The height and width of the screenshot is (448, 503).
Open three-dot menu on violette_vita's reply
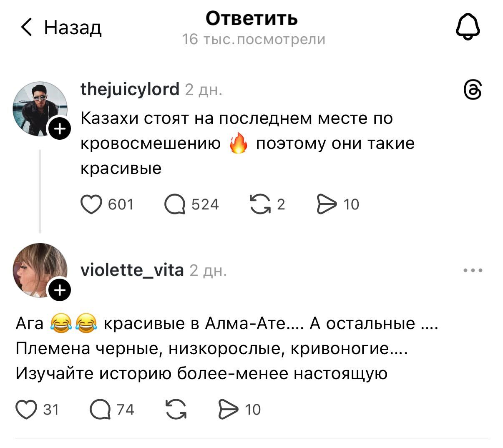pyautogui.click(x=473, y=270)
